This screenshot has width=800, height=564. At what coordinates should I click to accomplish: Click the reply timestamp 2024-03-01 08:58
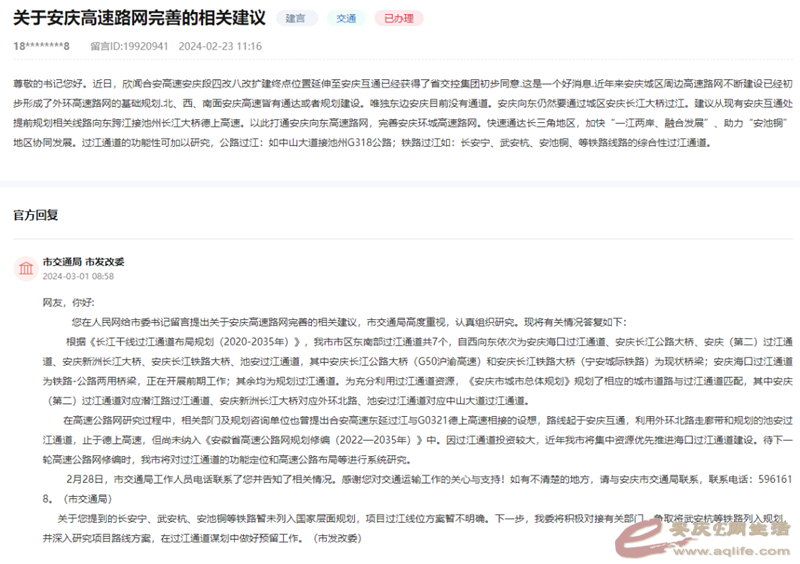pos(78,276)
